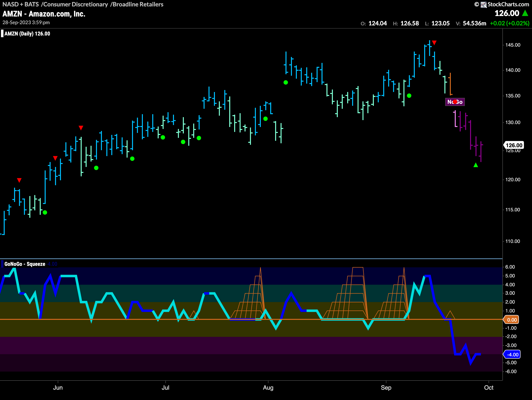The image size is (532, 400).
Task: Click the green up triangle near the latest bar
Action: 476,165
